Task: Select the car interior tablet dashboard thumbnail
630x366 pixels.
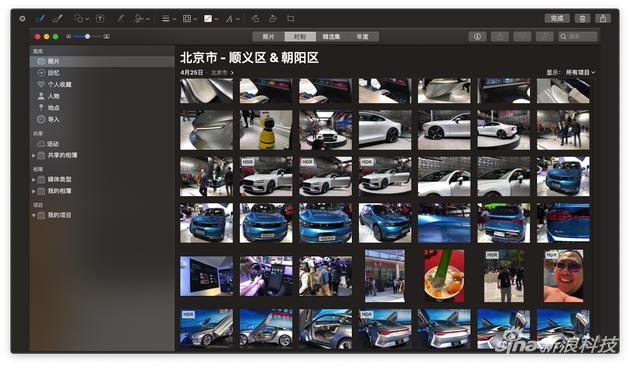Action: click(266, 276)
